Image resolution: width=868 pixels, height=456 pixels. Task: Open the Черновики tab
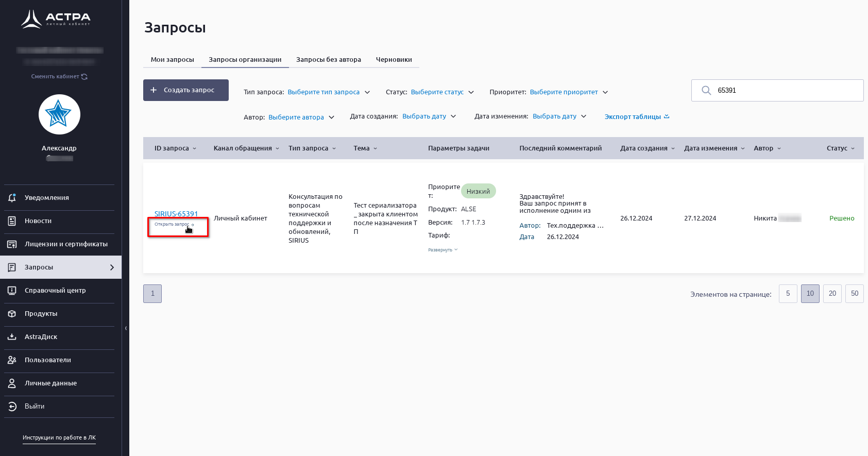394,60
